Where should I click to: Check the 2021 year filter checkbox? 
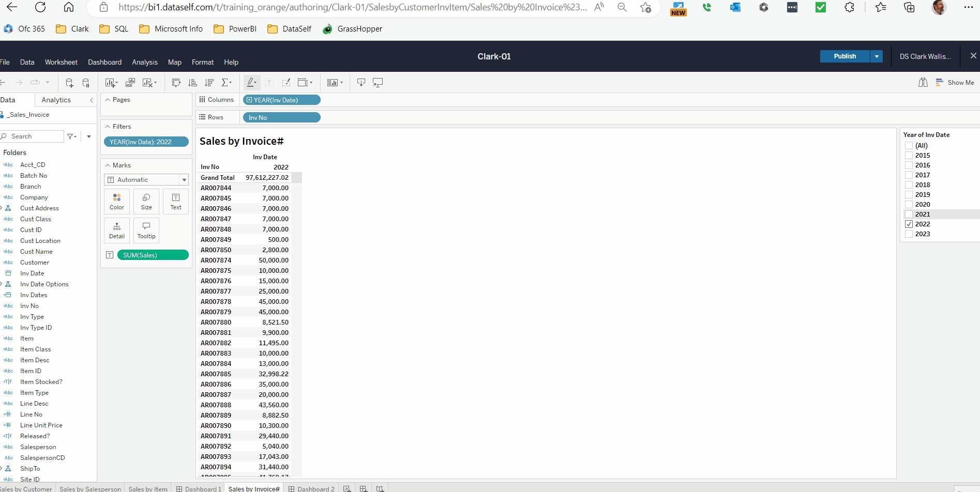pos(909,214)
